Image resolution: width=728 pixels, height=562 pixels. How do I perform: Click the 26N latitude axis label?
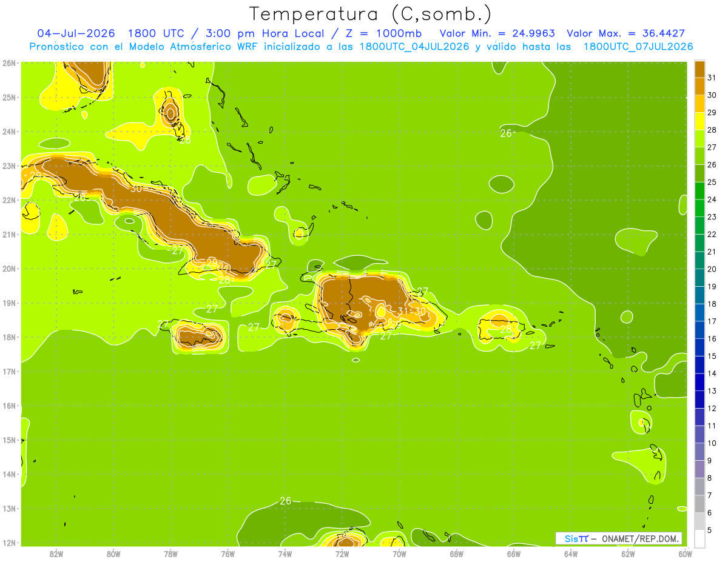pos(9,63)
